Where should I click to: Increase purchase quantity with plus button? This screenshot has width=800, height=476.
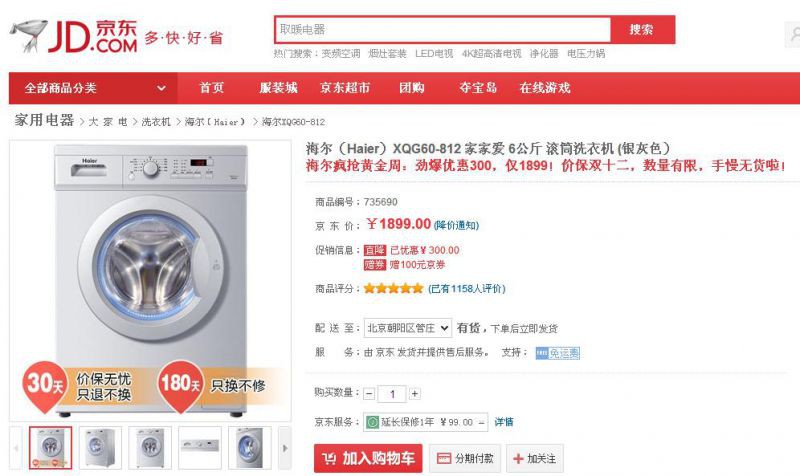pos(414,394)
